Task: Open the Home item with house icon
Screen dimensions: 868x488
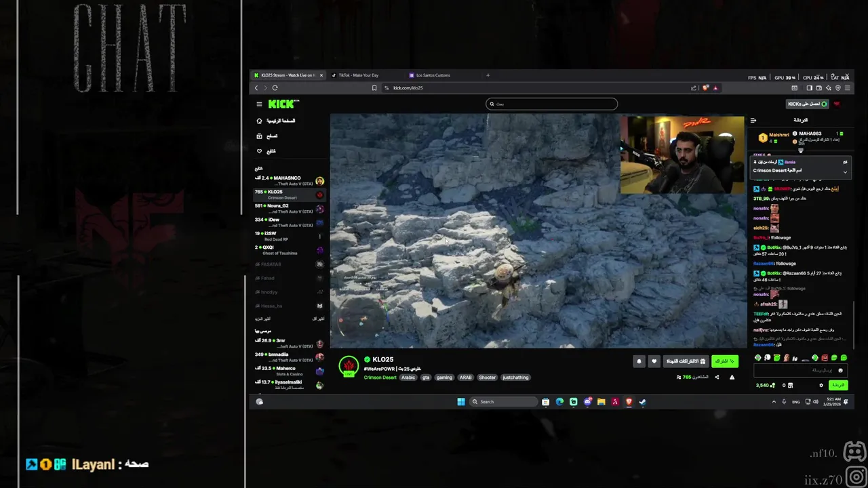Action: pos(275,121)
